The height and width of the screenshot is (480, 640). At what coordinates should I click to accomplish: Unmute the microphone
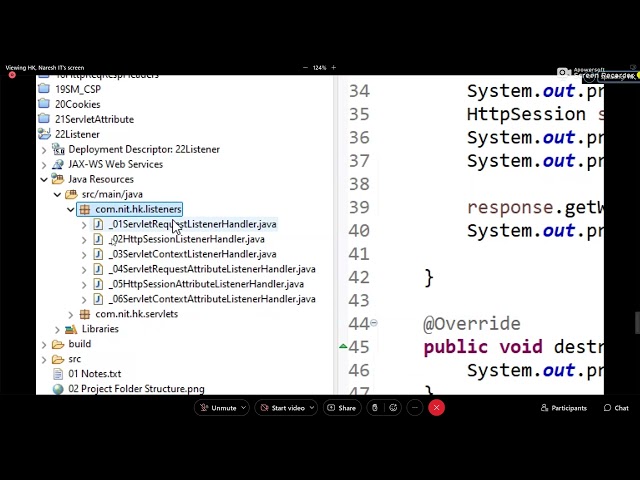pyautogui.click(x=218, y=408)
